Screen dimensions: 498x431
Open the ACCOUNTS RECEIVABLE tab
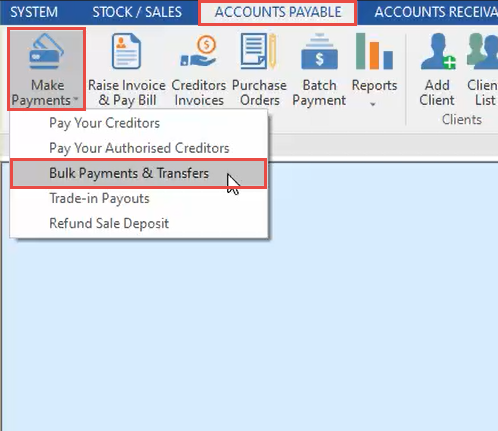pyautogui.click(x=435, y=12)
